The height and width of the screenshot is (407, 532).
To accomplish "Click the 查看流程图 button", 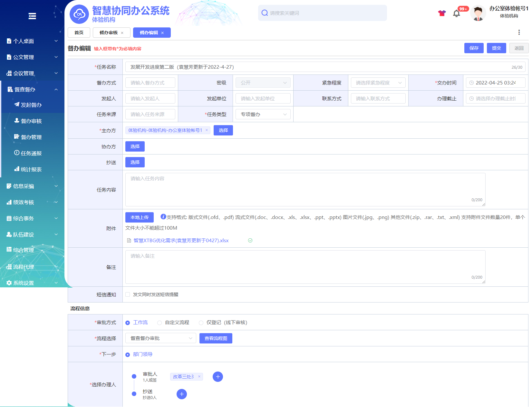I will 216,338.
